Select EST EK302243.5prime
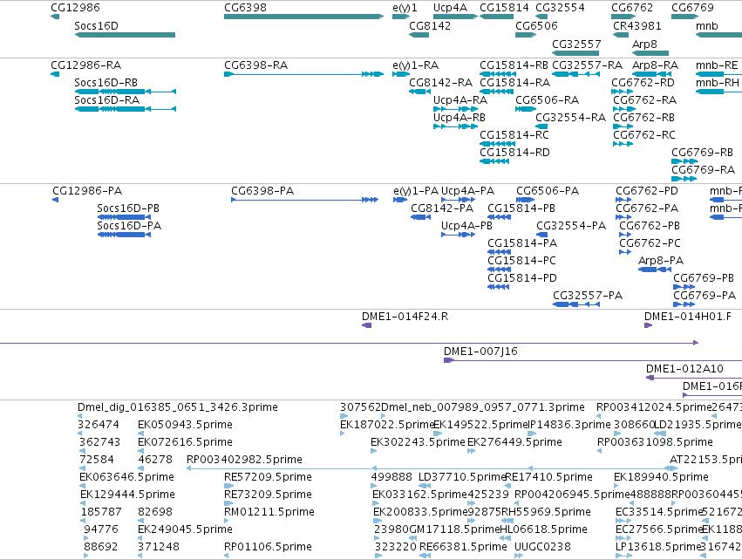 pos(374,451)
